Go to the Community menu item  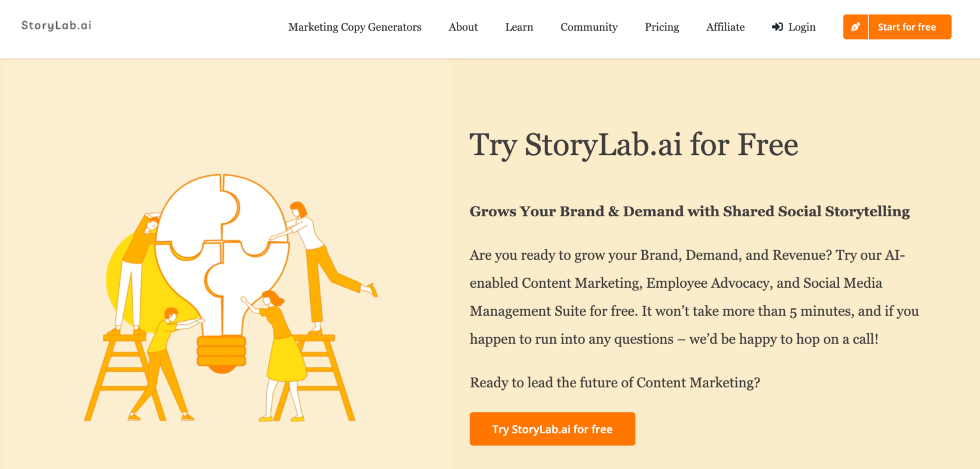589,27
